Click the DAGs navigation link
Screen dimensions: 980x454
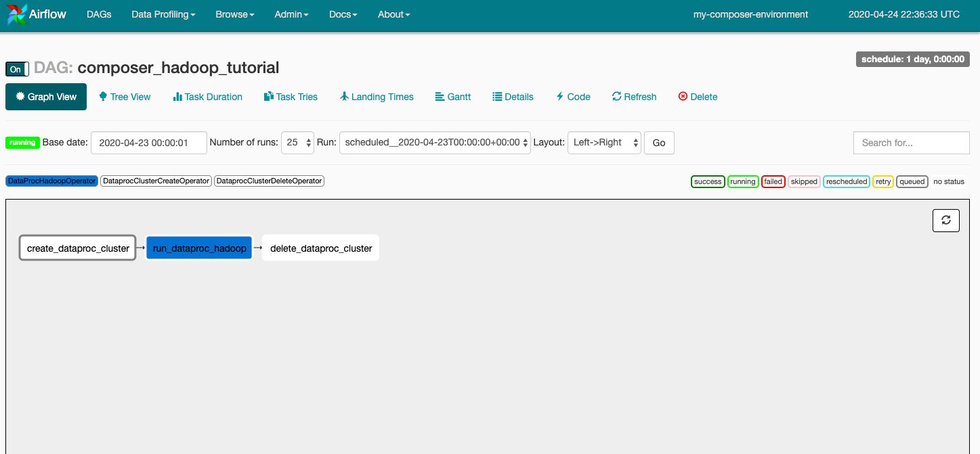click(x=99, y=14)
